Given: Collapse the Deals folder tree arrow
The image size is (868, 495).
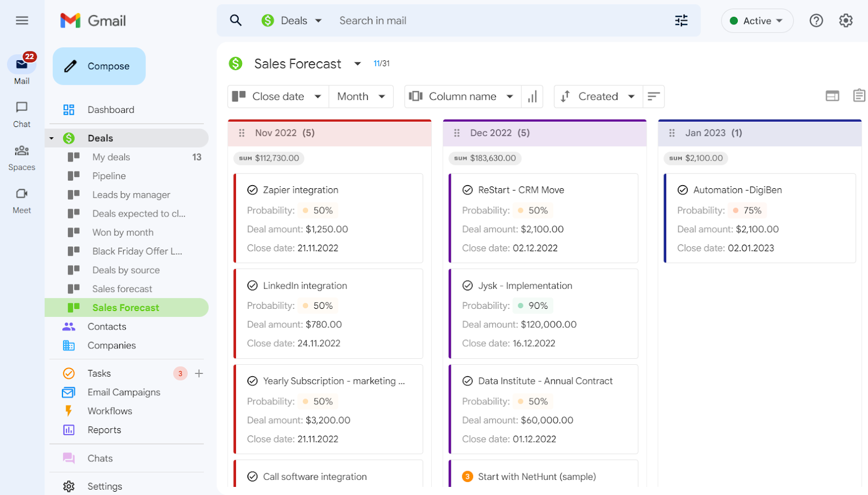Looking at the screenshot, I should click(x=52, y=138).
